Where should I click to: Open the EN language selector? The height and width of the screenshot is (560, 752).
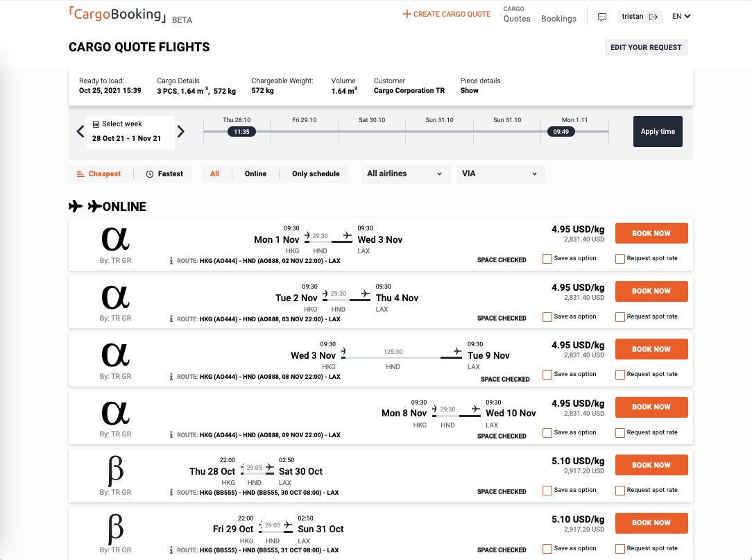(681, 17)
